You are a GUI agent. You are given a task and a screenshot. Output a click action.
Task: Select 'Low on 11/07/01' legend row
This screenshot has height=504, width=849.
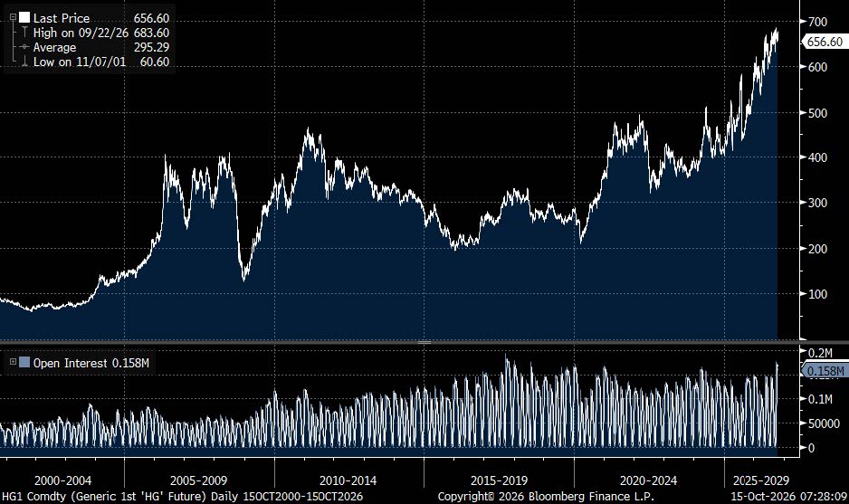point(80,62)
